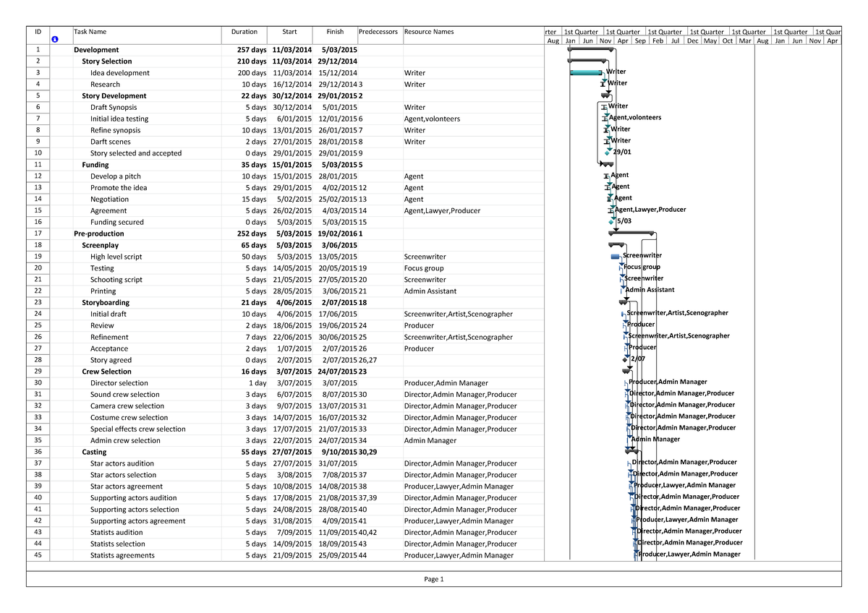The height and width of the screenshot is (613, 868).
Task: Select the Story Development summary task
Action: point(114,96)
